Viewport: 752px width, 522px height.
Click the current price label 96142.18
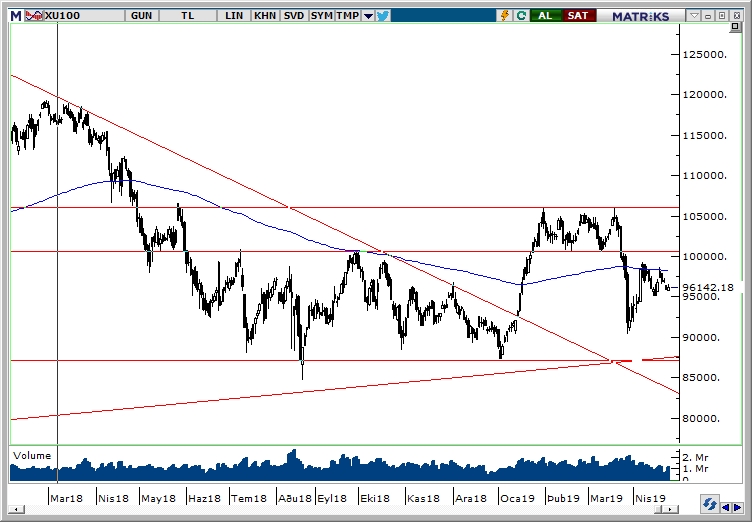(x=708, y=287)
